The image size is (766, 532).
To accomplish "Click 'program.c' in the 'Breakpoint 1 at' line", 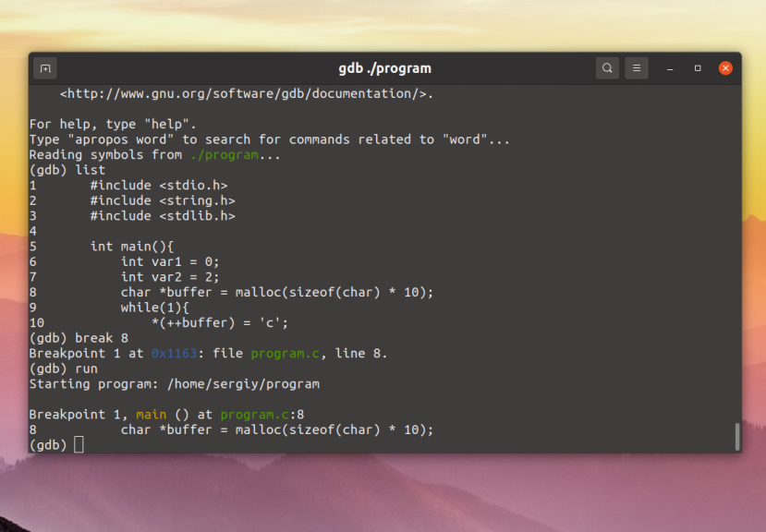I will click(x=286, y=354).
